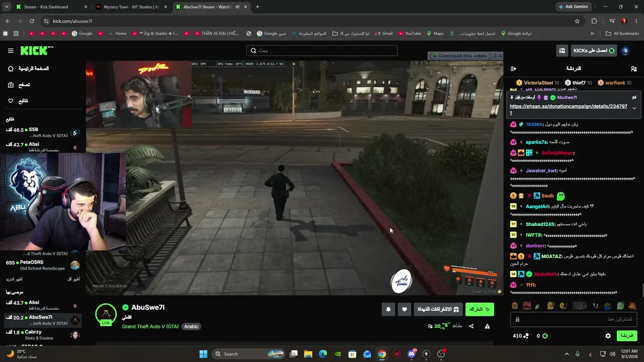This screenshot has height=362, width=644.
Task: Open a new browser tab
Action: coord(258,7)
